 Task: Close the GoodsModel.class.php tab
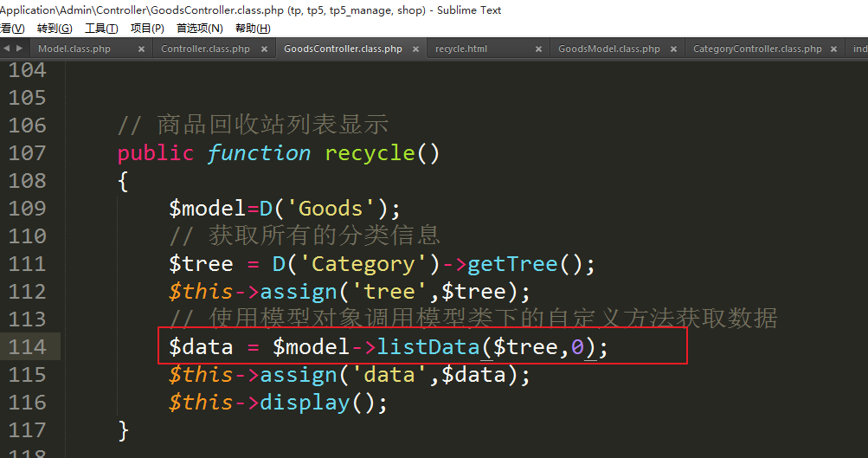673,49
